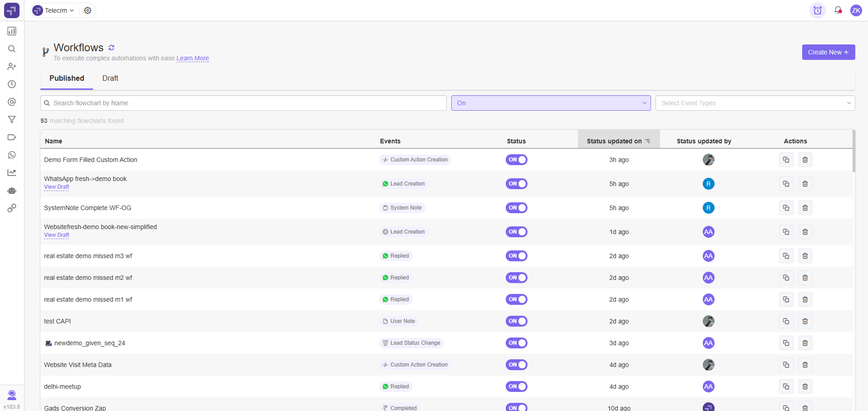Open the filters icon in the sidebar
This screenshot has height=411, width=868.
12,119
